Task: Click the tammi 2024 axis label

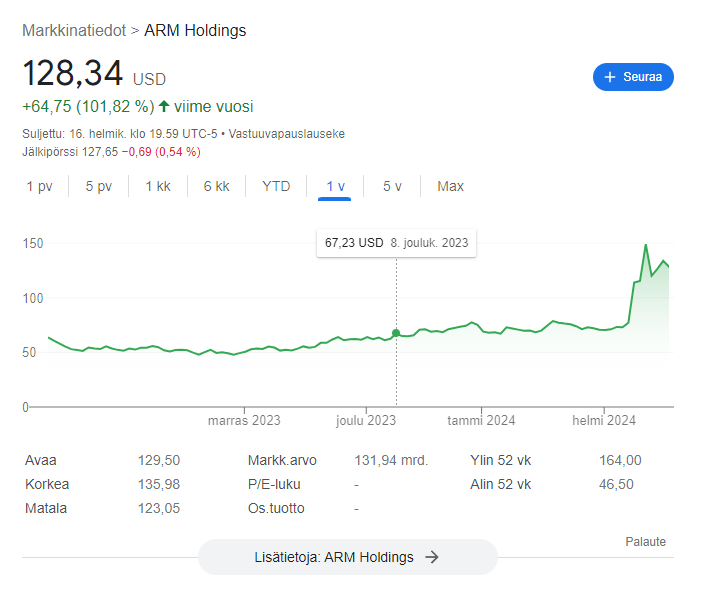Action: [481, 421]
